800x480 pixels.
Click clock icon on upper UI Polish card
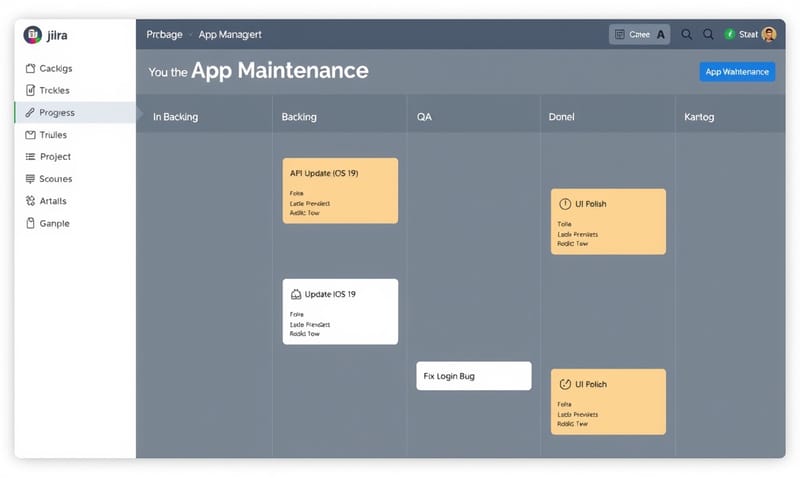tap(565, 204)
